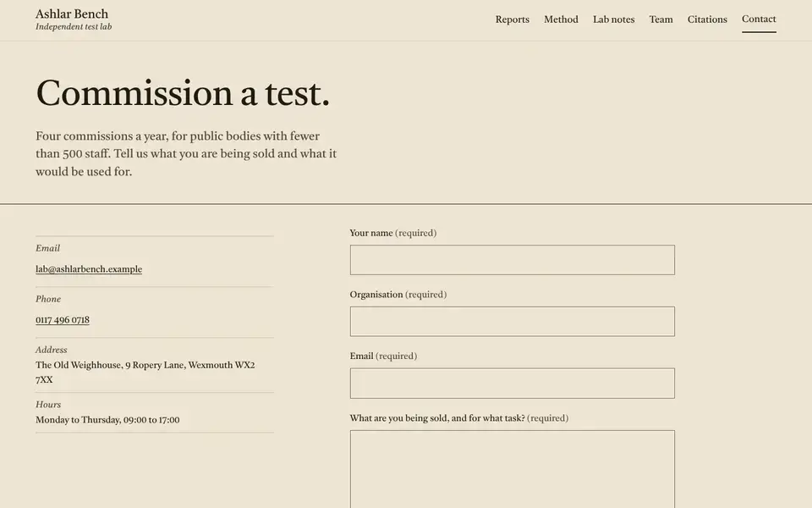Go to the Method page
812x508 pixels.
(x=561, y=19)
